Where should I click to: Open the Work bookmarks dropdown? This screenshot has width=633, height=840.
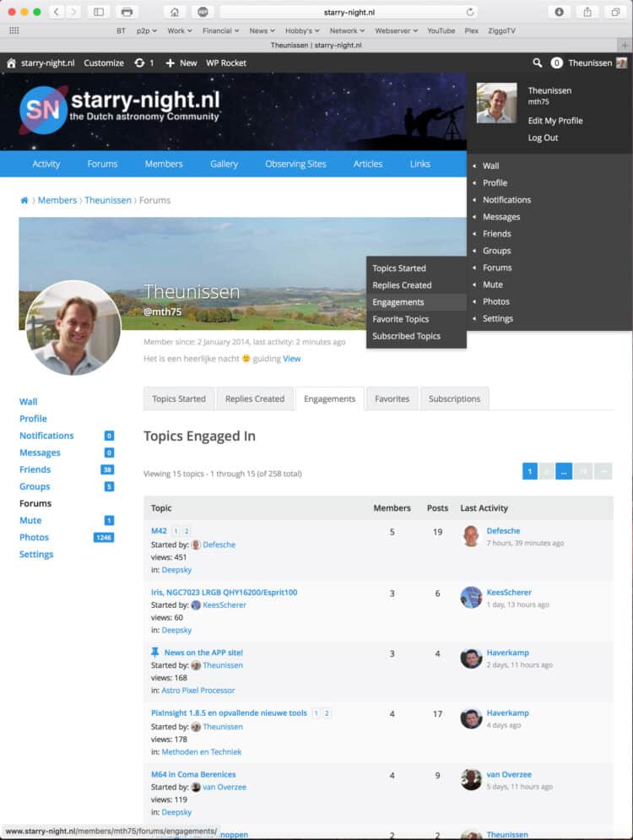[x=180, y=30]
